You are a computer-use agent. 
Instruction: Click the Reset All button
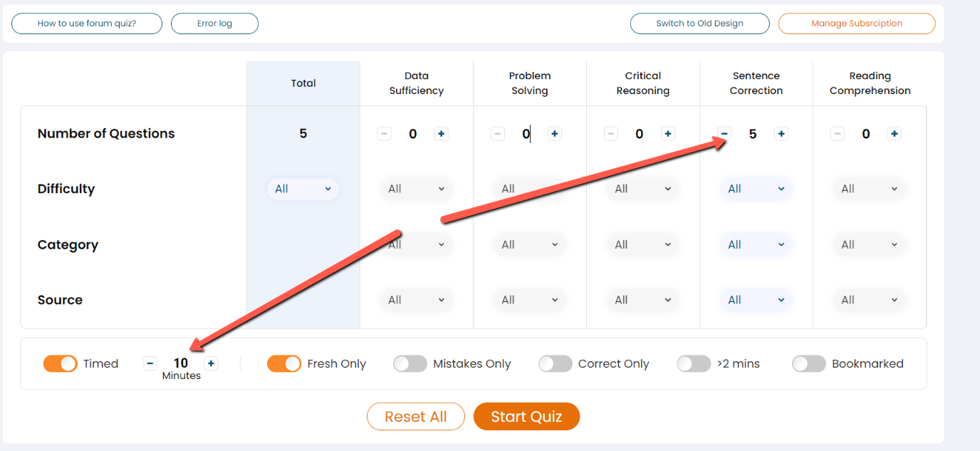(416, 417)
